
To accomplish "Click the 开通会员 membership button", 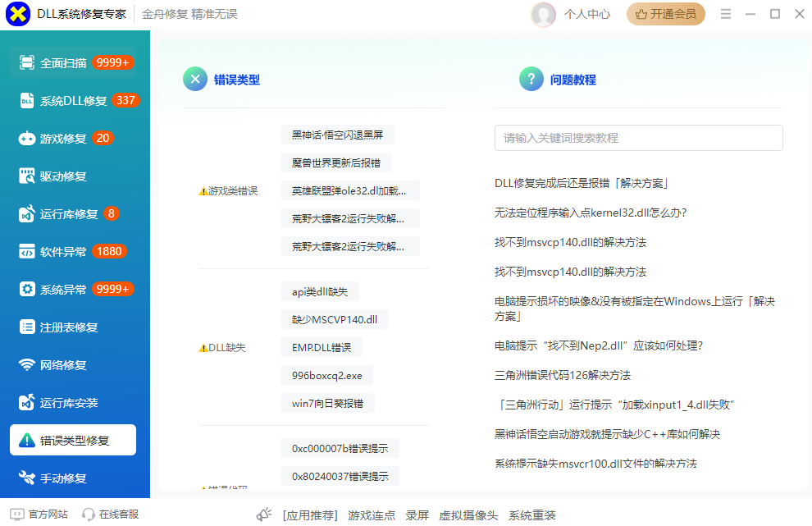I will 665,14.
